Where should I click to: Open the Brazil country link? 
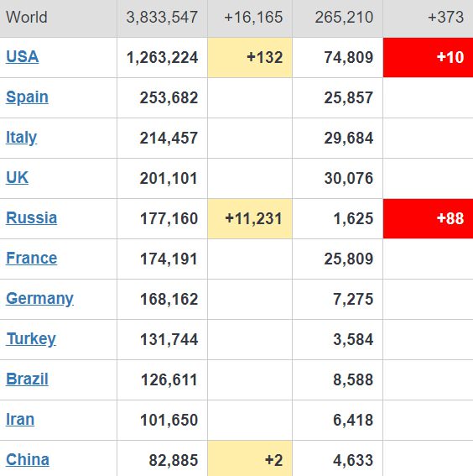27,379
